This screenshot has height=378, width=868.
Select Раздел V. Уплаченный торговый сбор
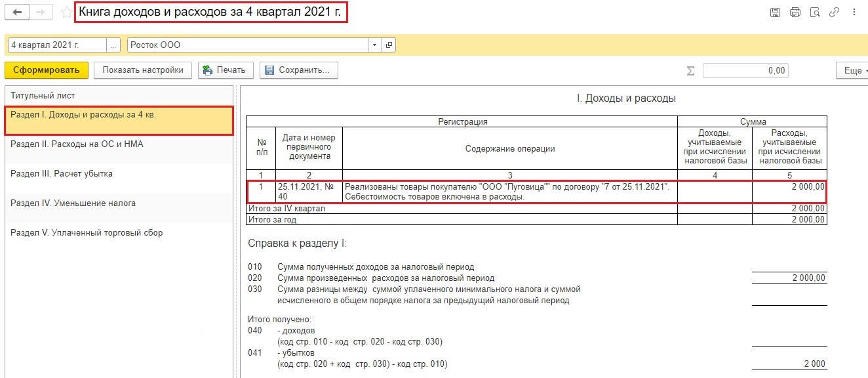(119, 239)
